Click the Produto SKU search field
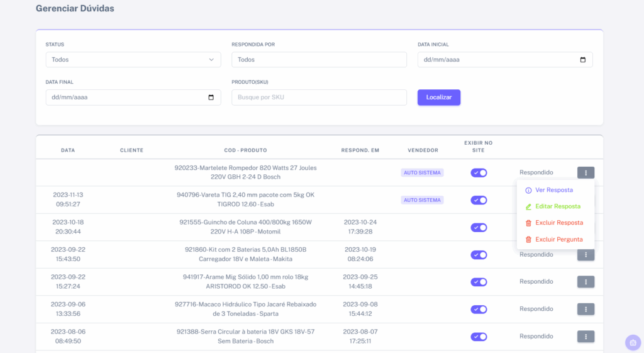644x353 pixels. tap(319, 98)
